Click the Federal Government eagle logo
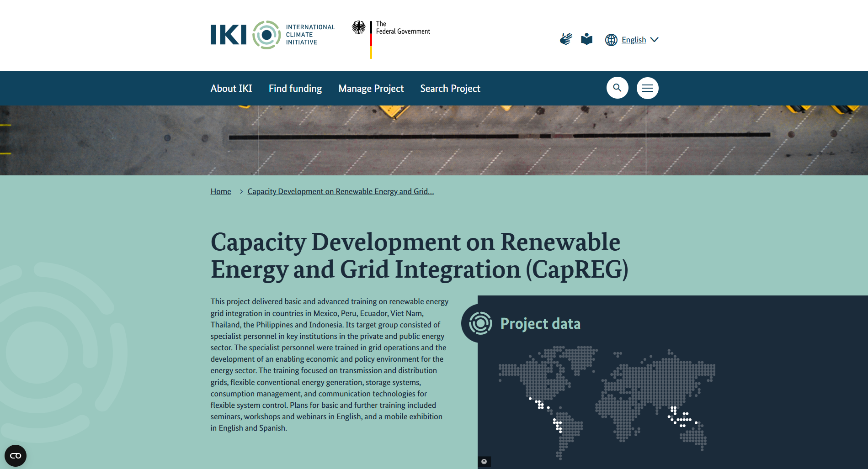Viewport: 868px width, 469px height. [x=359, y=28]
